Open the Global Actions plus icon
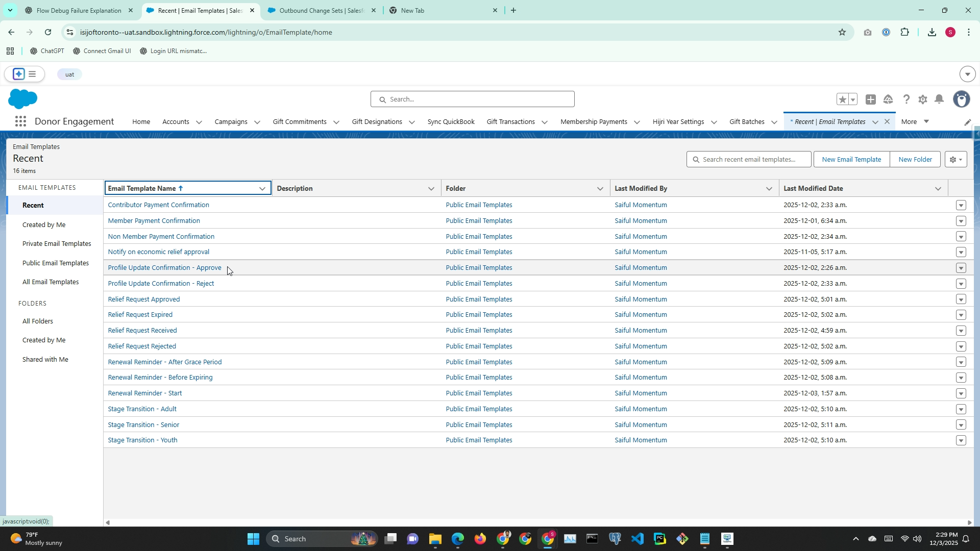Viewport: 980px width, 551px height. [x=871, y=99]
